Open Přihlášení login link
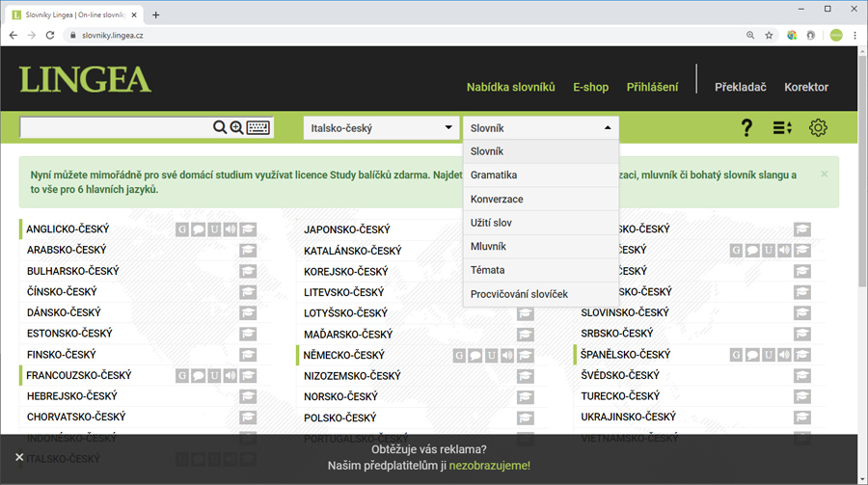Image resolution: width=868 pixels, height=485 pixels. pyautogui.click(x=652, y=87)
